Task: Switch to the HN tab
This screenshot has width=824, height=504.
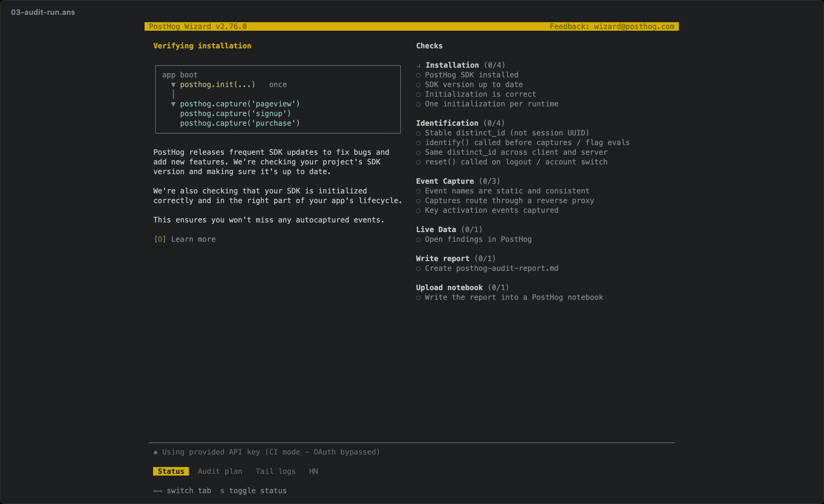Action: 313,471
